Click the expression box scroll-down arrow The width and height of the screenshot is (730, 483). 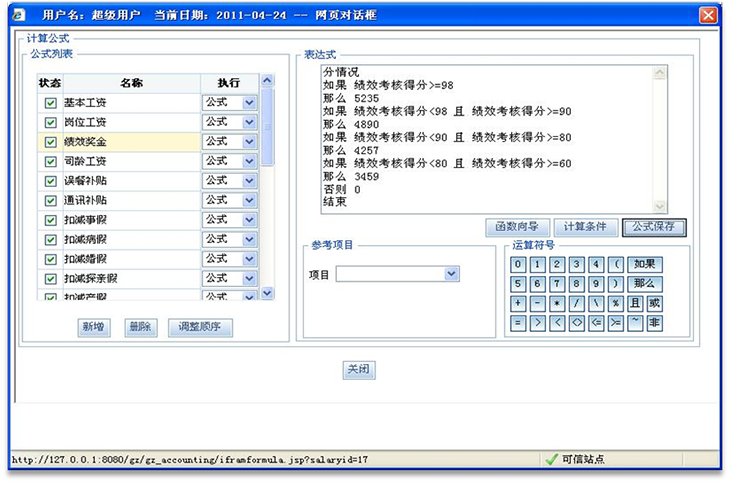click(x=660, y=206)
